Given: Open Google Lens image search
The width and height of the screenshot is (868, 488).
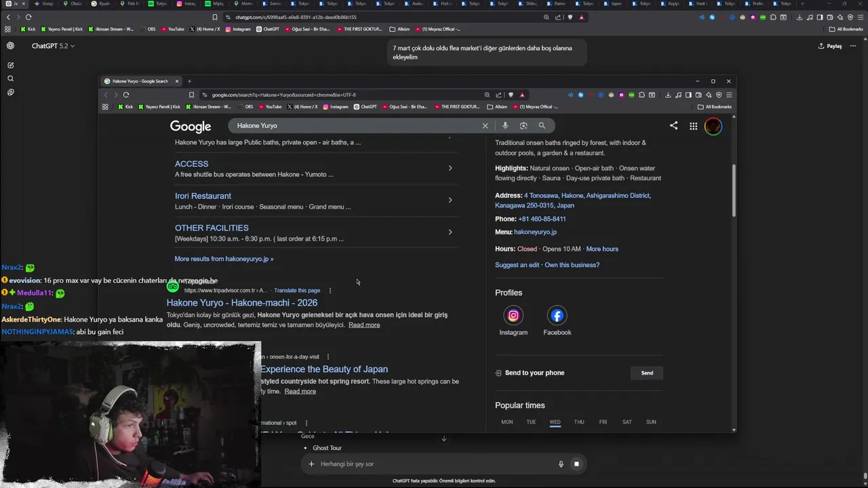Looking at the screenshot, I should pos(524,125).
